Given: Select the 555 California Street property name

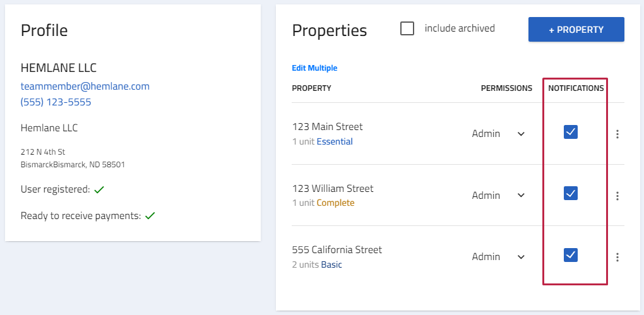Looking at the screenshot, I should tap(337, 250).
